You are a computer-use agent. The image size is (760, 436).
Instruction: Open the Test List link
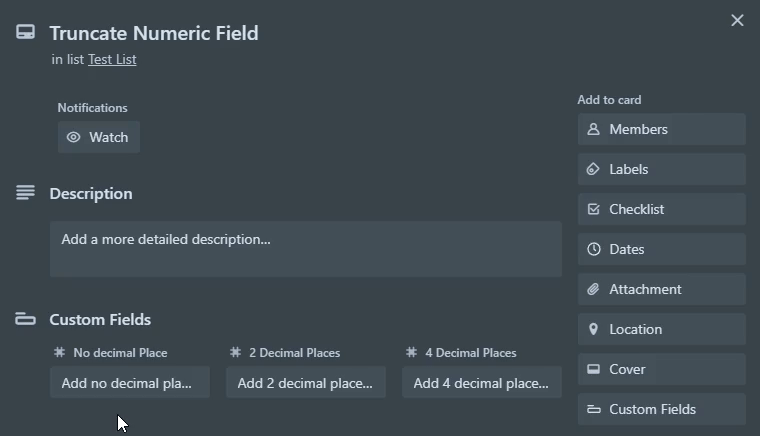(x=112, y=59)
